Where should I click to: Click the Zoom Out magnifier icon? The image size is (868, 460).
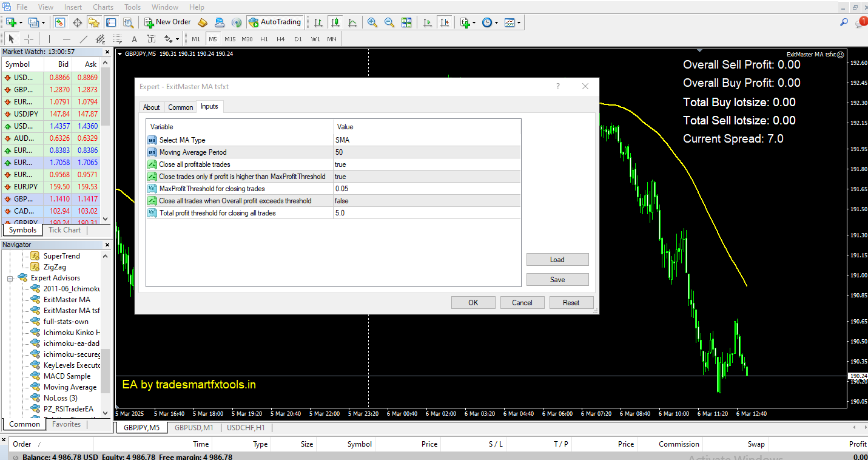coord(389,22)
